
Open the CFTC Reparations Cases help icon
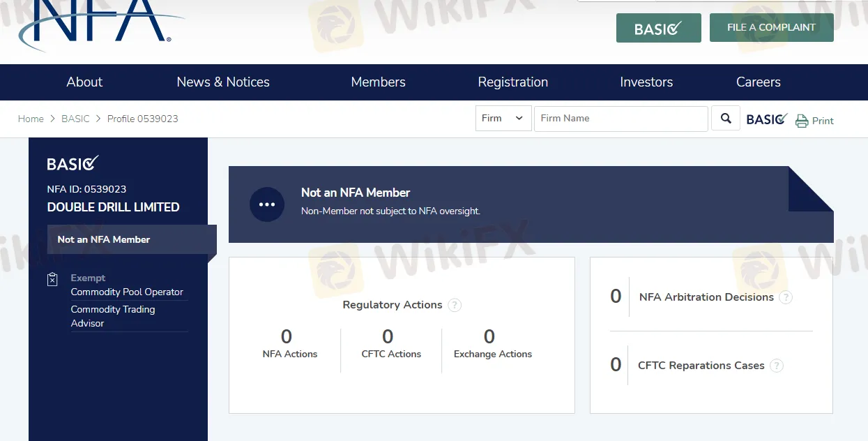pos(777,366)
